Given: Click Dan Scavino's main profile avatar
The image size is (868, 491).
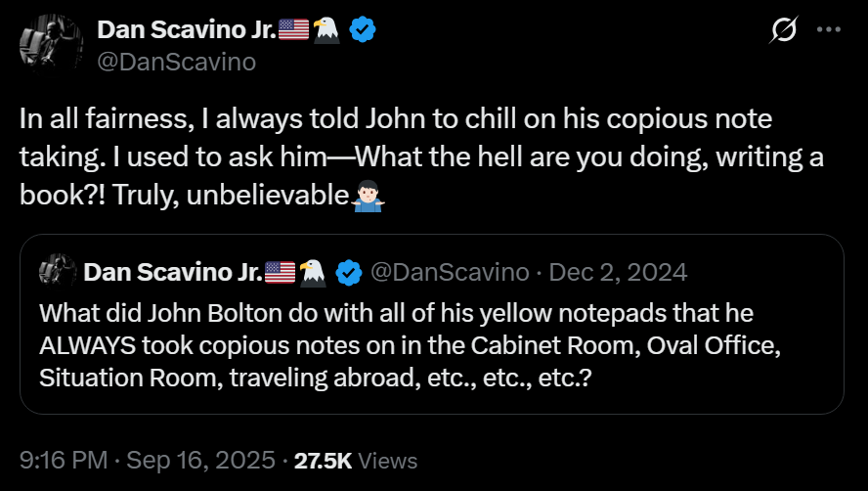Looking at the screenshot, I should (x=46, y=43).
